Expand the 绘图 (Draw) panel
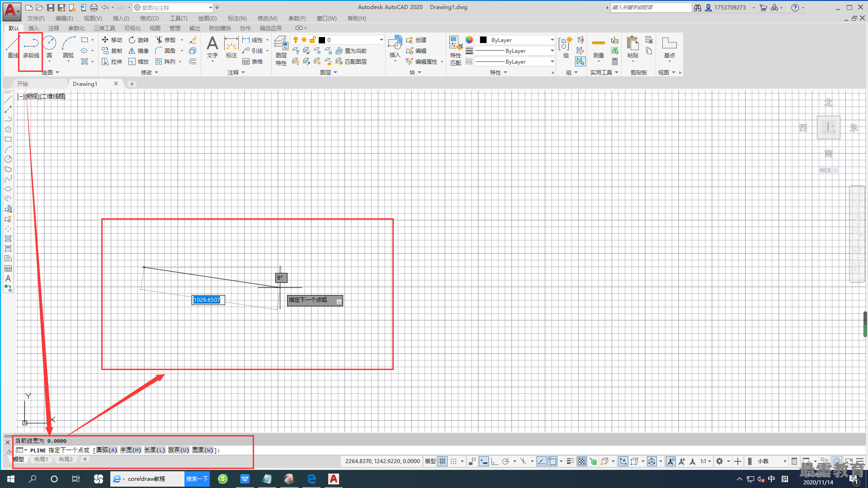 [x=51, y=72]
